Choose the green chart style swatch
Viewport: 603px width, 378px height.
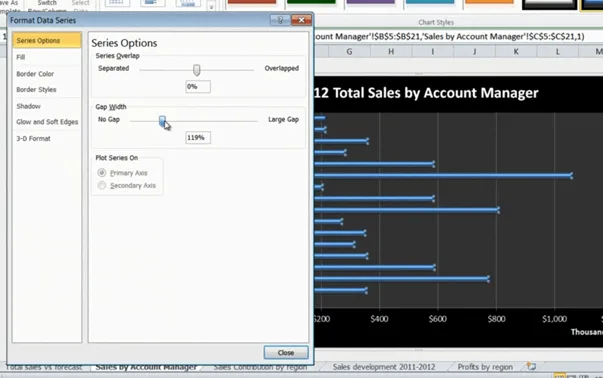[x=311, y=2]
